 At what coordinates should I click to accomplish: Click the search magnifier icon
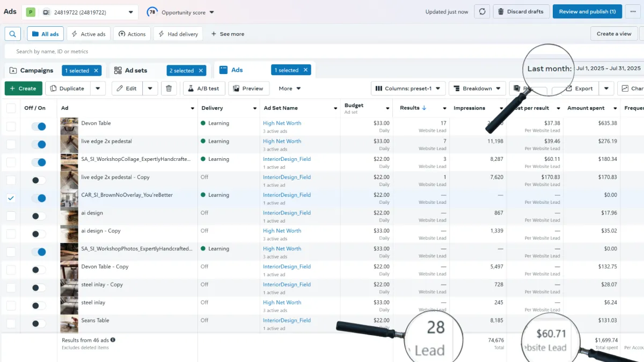pyautogui.click(x=13, y=34)
